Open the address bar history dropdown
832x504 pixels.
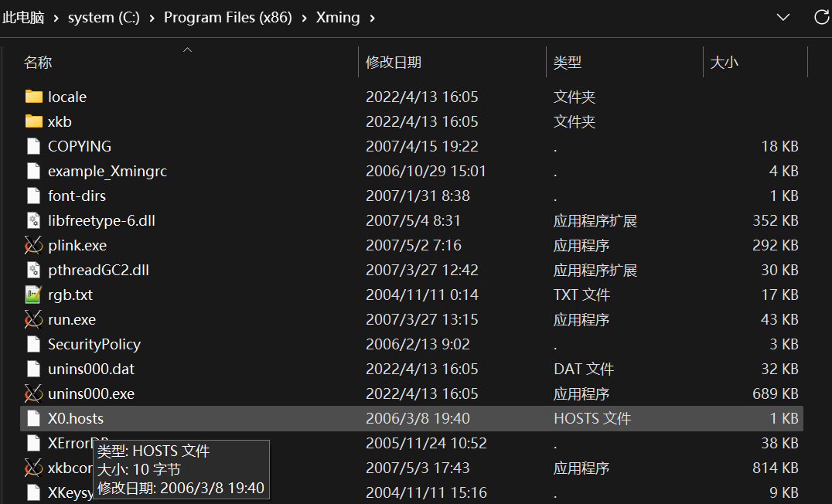tap(783, 18)
